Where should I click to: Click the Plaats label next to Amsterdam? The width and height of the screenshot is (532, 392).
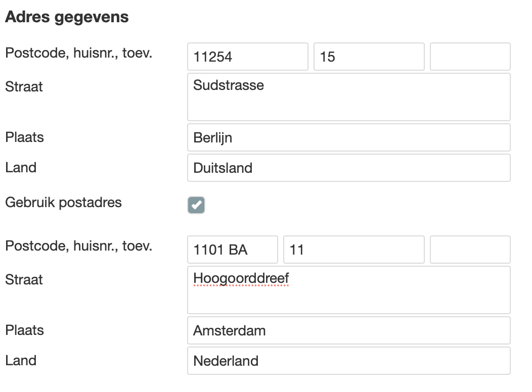(24, 330)
